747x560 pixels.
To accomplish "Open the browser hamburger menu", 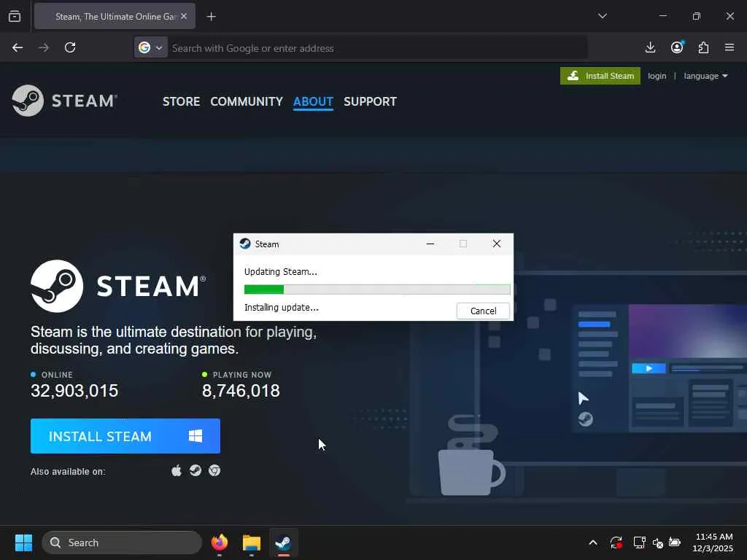I will pos(729,47).
